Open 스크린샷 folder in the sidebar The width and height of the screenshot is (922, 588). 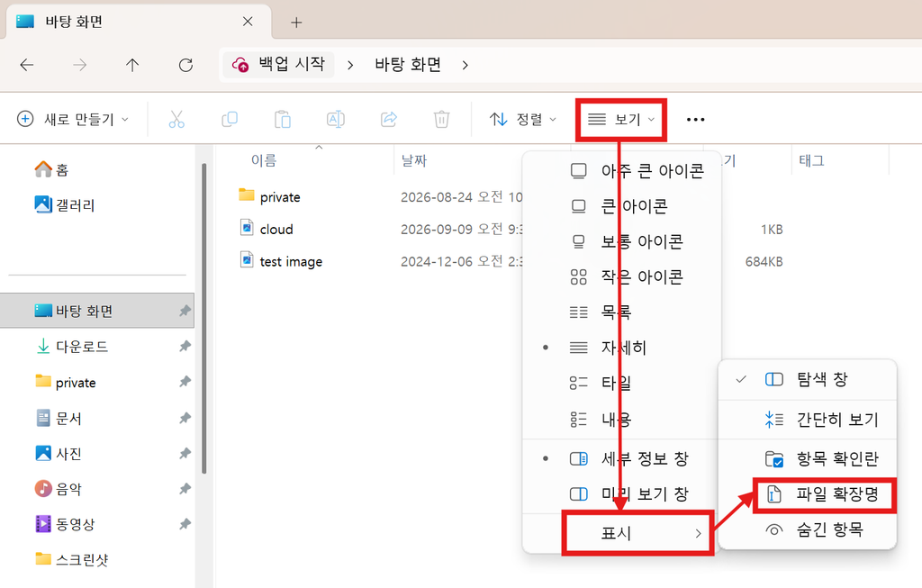[72, 559]
